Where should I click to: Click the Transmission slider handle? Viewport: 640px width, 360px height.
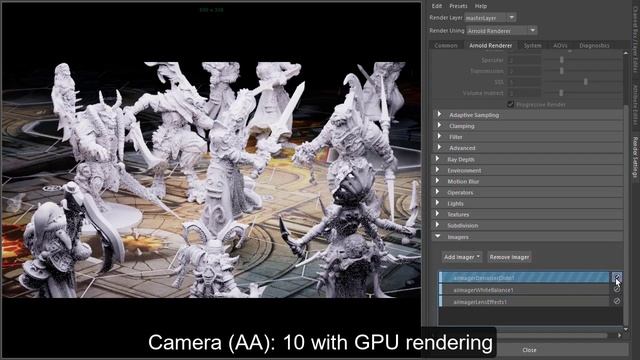coord(562,71)
